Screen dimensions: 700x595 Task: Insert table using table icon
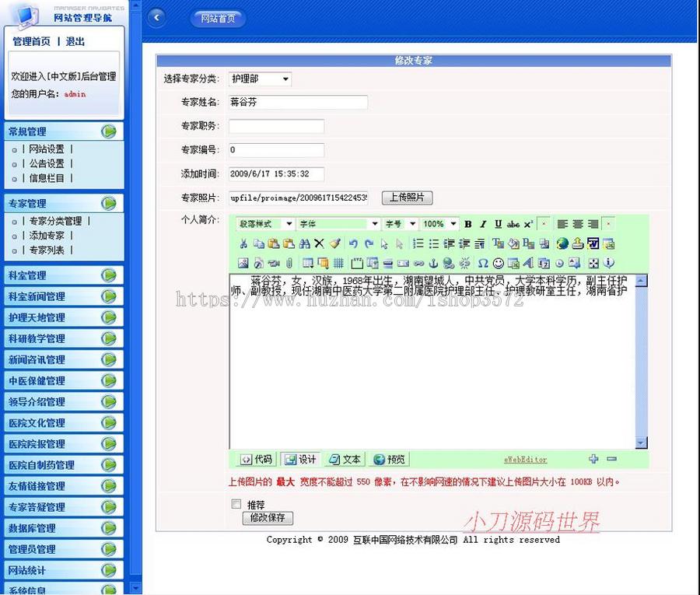coord(307,264)
